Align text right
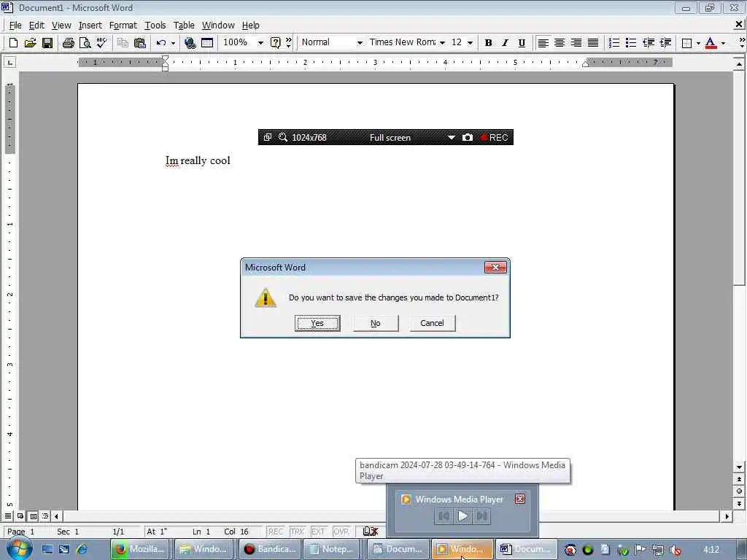The height and width of the screenshot is (560, 747). (576, 43)
